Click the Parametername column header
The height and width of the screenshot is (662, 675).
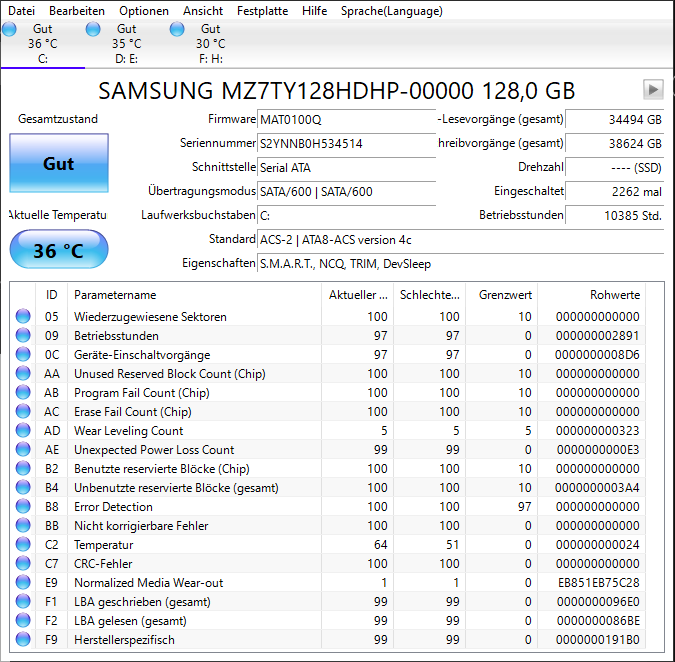(x=195, y=295)
